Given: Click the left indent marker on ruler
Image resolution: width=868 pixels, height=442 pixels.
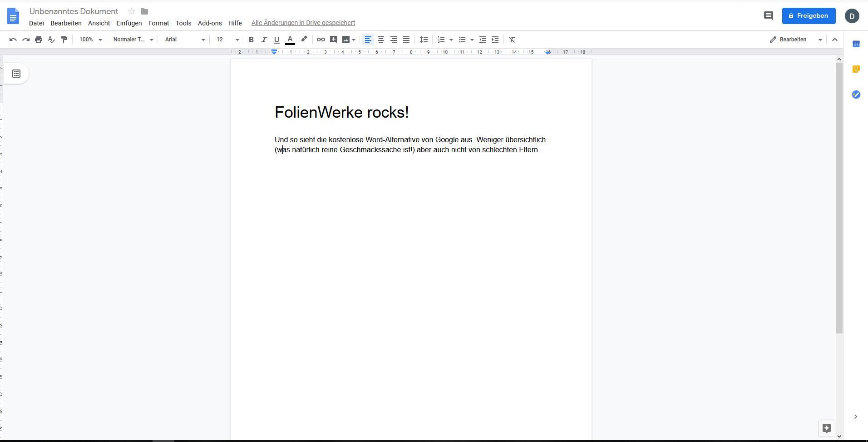Looking at the screenshot, I should 274,52.
